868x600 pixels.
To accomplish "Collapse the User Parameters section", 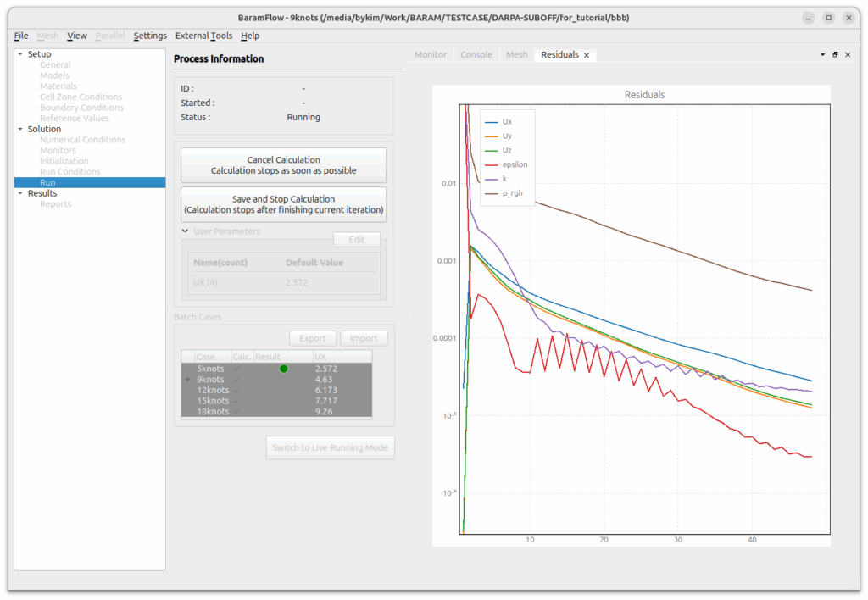I will pyautogui.click(x=185, y=231).
